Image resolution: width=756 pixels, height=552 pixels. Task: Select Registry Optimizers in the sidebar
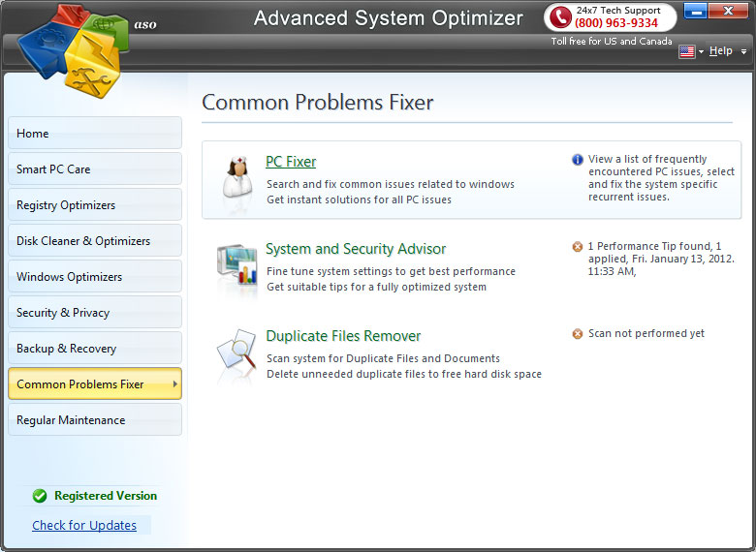tap(95, 204)
